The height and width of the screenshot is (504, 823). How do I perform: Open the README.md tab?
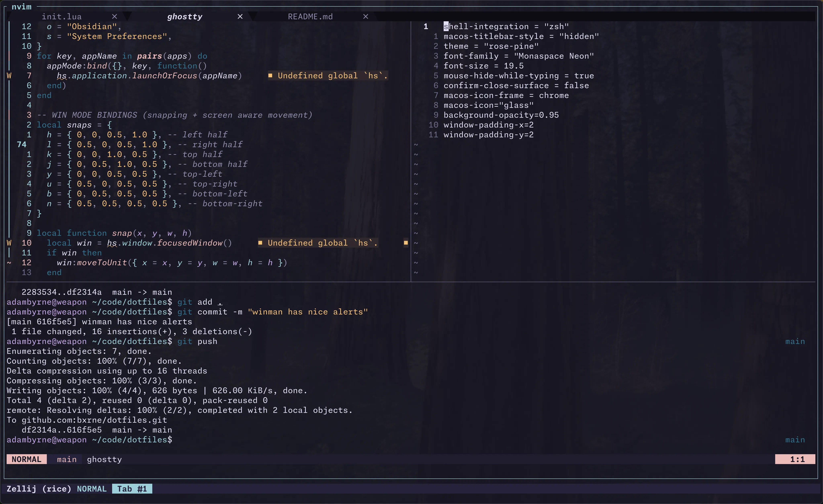point(310,17)
